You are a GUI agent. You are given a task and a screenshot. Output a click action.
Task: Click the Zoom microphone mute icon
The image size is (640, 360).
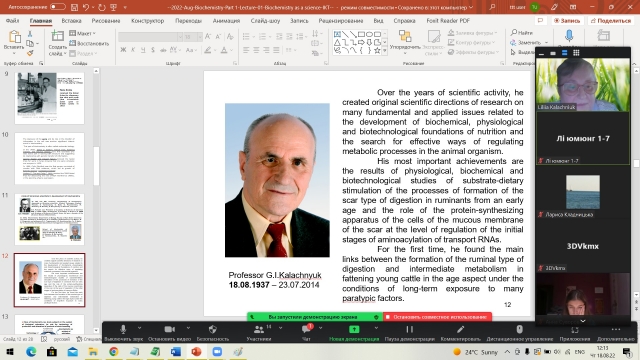tap(123, 329)
